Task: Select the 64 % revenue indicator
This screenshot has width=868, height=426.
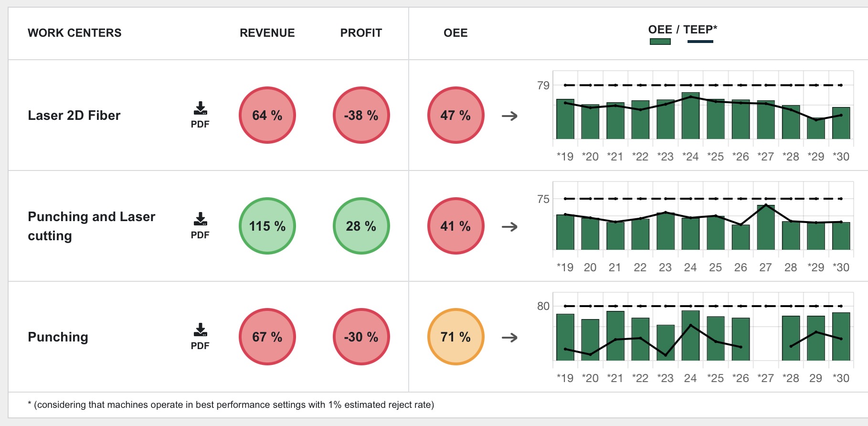Action: tap(267, 115)
